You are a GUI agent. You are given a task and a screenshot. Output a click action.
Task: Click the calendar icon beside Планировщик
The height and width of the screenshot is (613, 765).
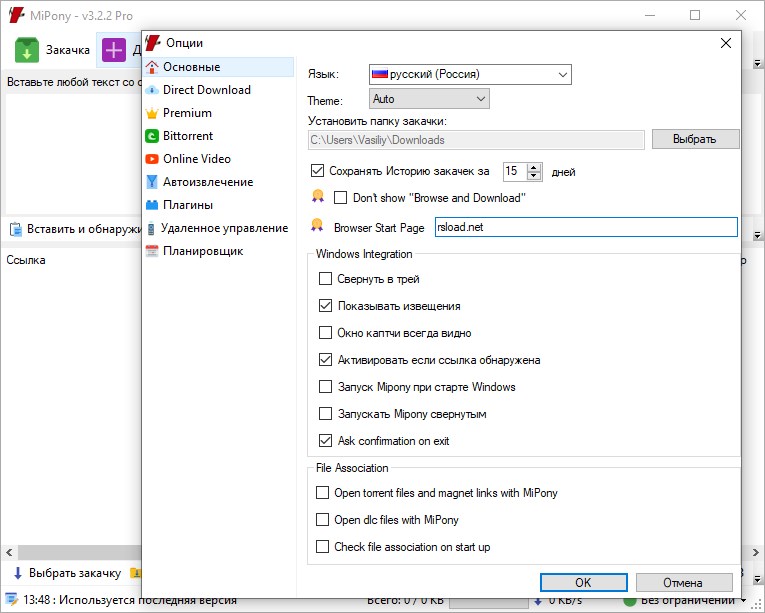tap(152, 251)
